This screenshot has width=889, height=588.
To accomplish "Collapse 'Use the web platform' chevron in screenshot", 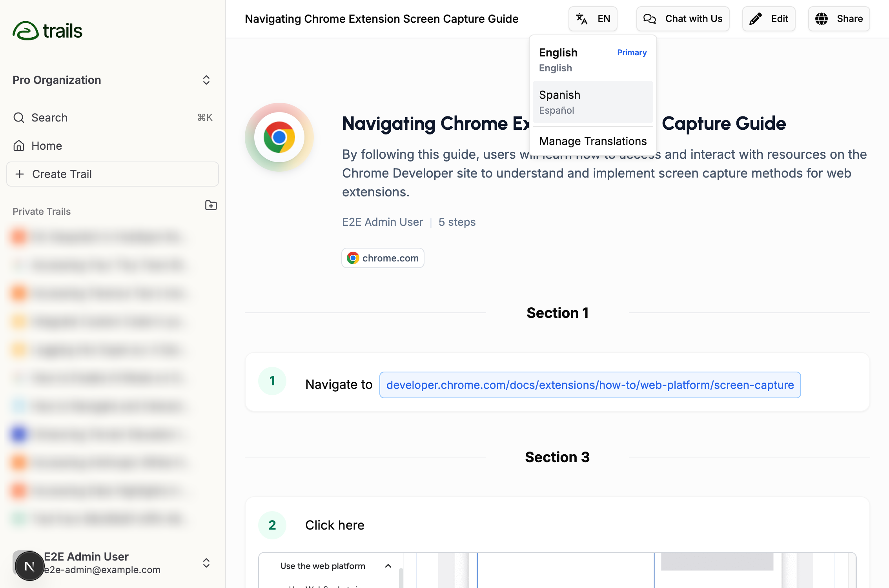I will tap(388, 566).
